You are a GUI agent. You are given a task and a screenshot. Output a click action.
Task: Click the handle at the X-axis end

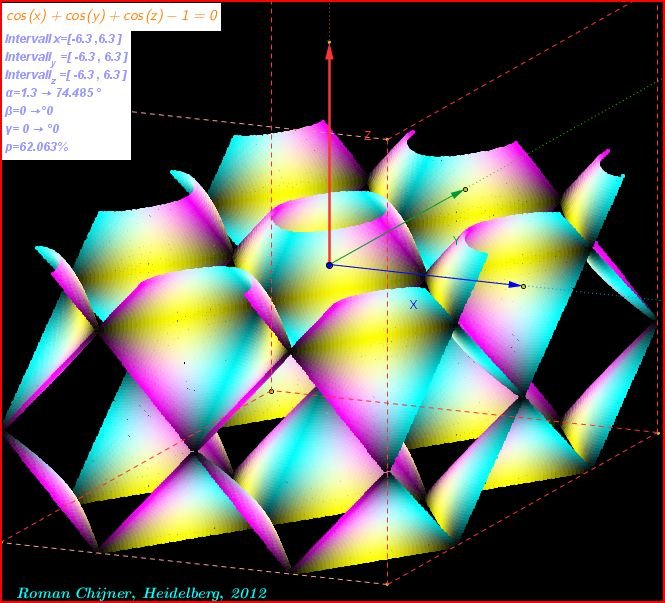point(523,286)
